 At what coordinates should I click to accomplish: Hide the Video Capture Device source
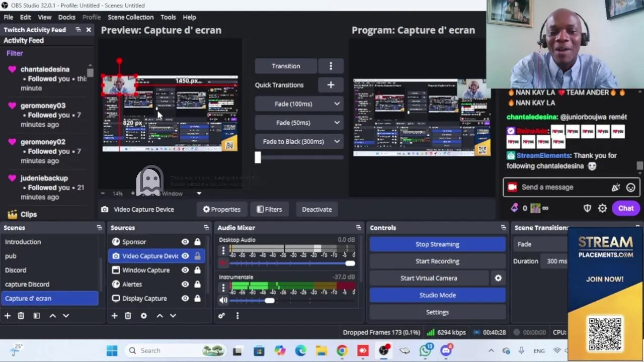[185, 256]
